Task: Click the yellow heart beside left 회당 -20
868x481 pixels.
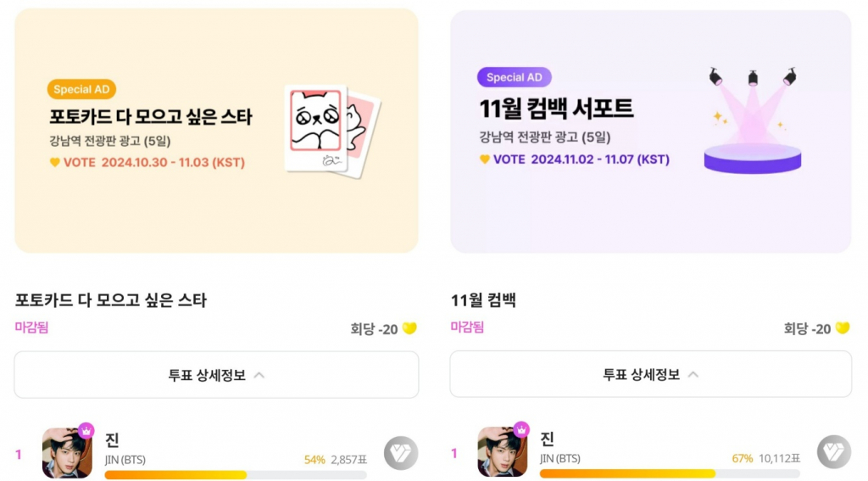Action: tap(409, 329)
